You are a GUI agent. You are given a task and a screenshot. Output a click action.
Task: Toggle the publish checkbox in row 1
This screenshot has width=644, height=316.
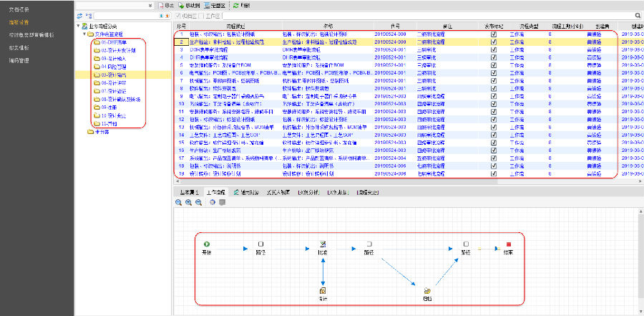pos(493,34)
